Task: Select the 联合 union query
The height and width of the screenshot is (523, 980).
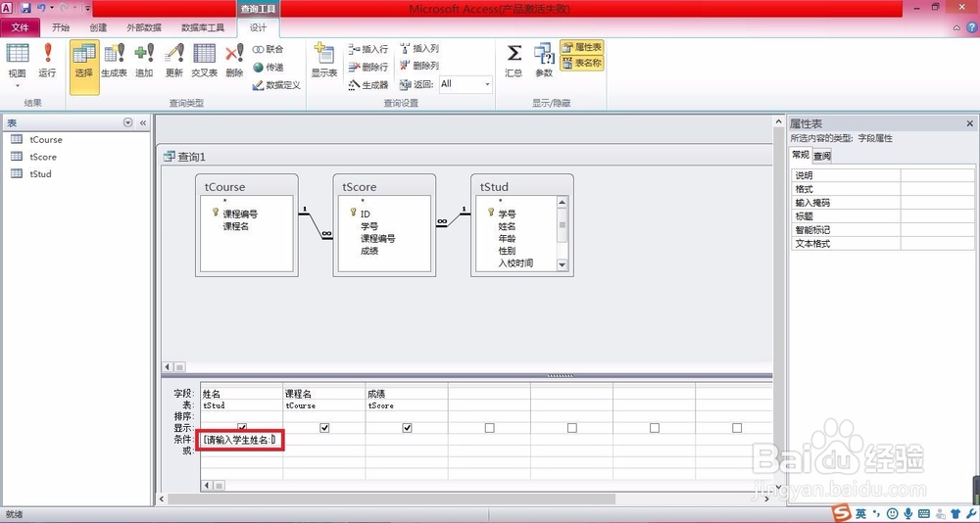Action: point(269,49)
